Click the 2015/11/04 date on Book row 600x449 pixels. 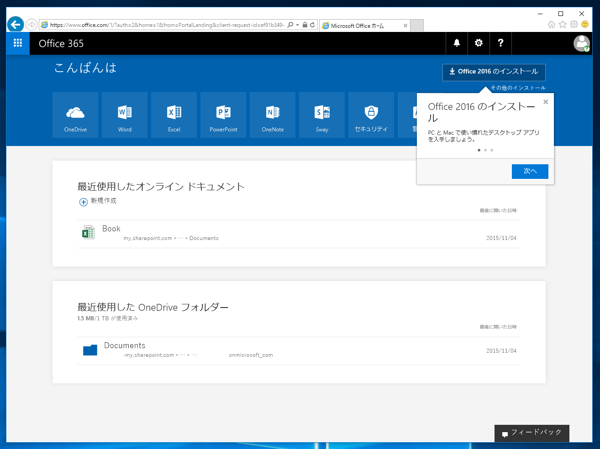pyautogui.click(x=501, y=238)
